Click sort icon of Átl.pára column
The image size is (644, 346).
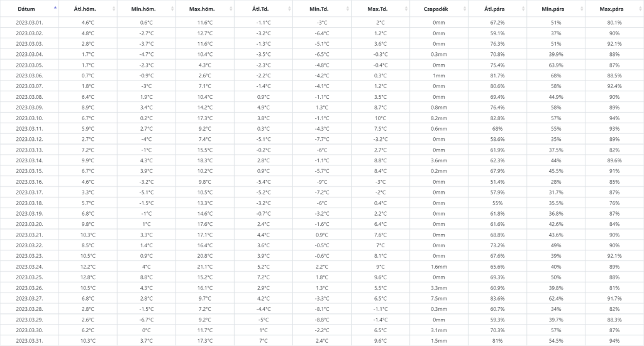pos(523,9)
